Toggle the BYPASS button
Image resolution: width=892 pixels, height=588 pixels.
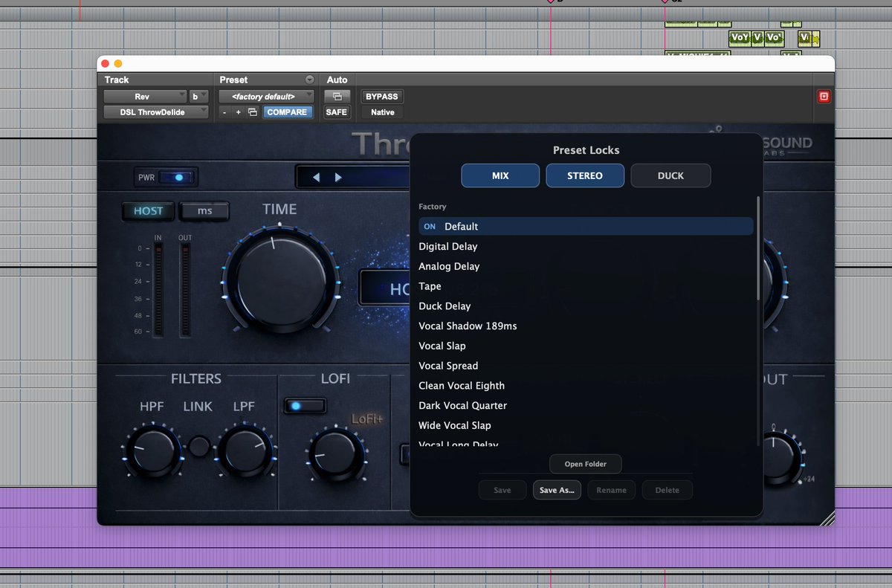382,97
